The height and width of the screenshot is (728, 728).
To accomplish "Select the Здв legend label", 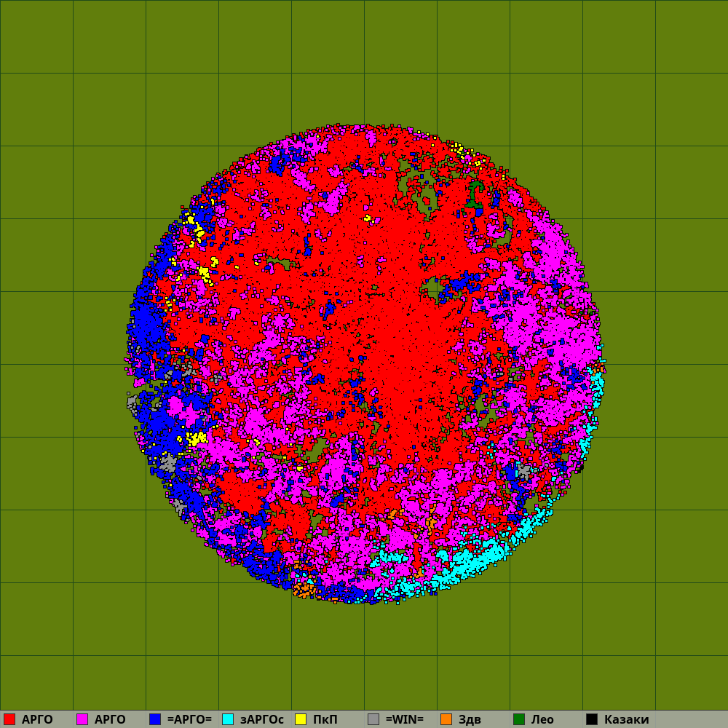I will click(470, 720).
